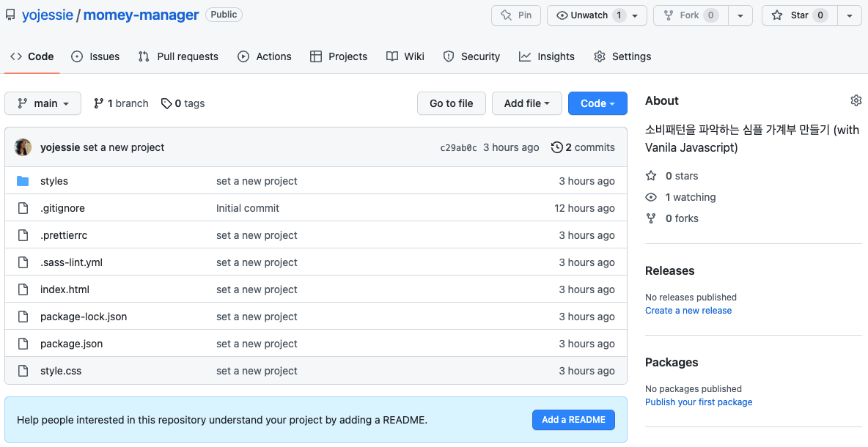View the 1 branch link
Viewport: 868px width, 447px height.
point(121,103)
